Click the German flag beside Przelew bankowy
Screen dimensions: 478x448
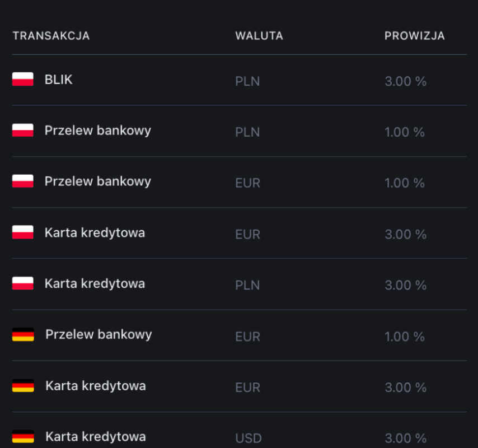[23, 334]
